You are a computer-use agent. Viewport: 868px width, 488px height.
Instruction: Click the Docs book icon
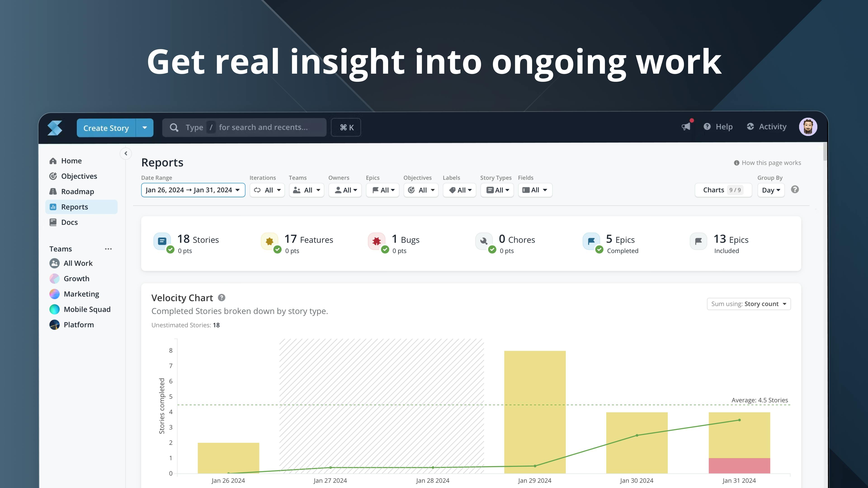pyautogui.click(x=53, y=222)
